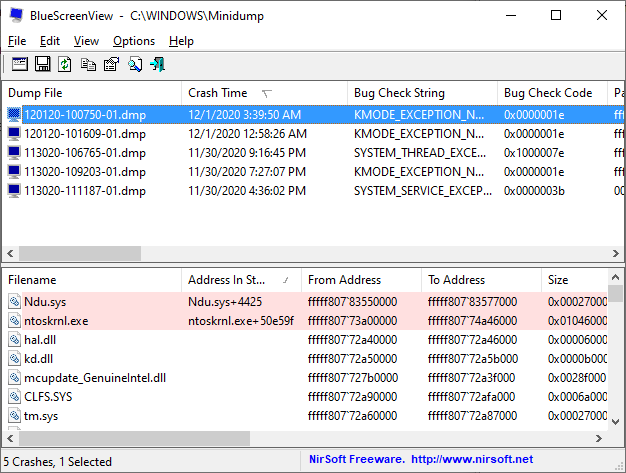Click the monitor icon of 120120-100750-01.dmp
Viewport: 626px width, 473px height.
coord(14,115)
